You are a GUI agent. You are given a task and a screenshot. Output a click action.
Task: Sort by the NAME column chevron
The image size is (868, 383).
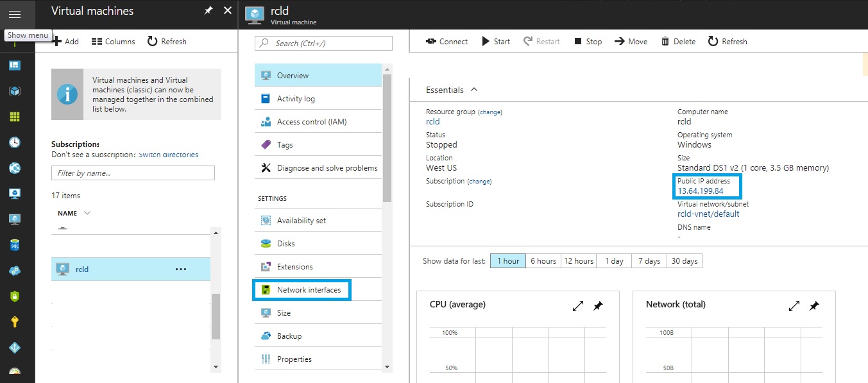tap(88, 213)
